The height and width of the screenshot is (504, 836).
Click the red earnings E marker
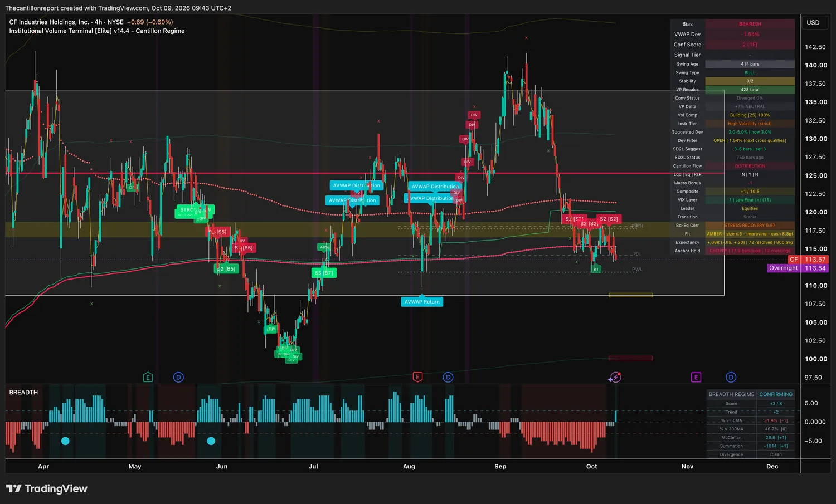[x=417, y=377]
